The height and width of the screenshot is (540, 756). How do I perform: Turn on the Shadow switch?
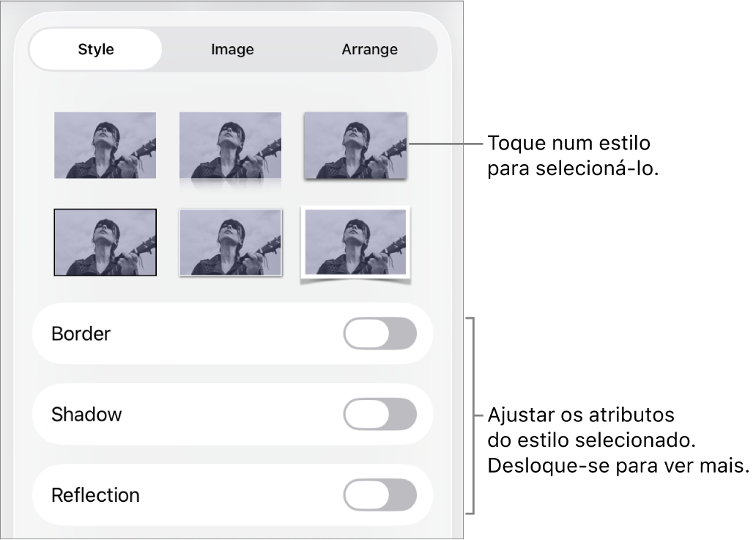[380, 414]
